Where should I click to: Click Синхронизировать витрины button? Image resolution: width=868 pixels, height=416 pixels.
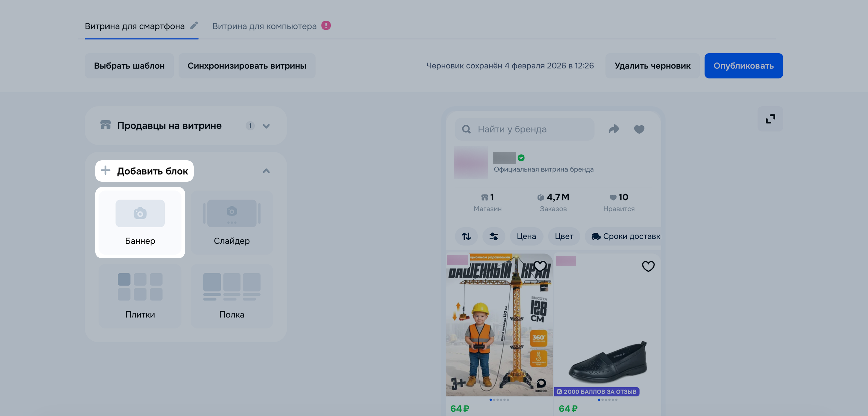pyautogui.click(x=247, y=66)
